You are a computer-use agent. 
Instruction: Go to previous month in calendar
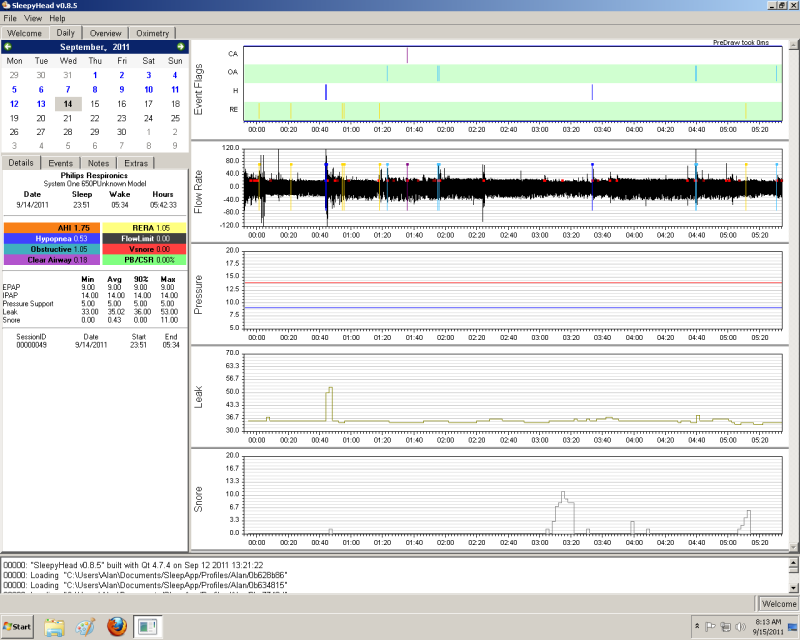[x=9, y=47]
